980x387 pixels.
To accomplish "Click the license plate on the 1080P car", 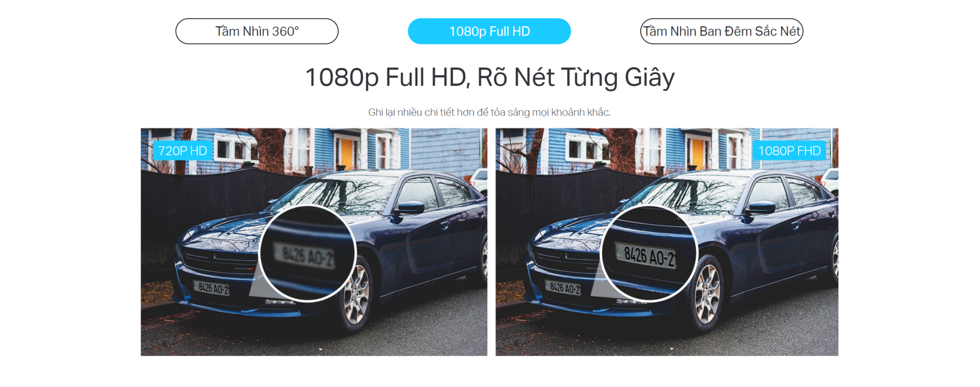I will click(564, 288).
